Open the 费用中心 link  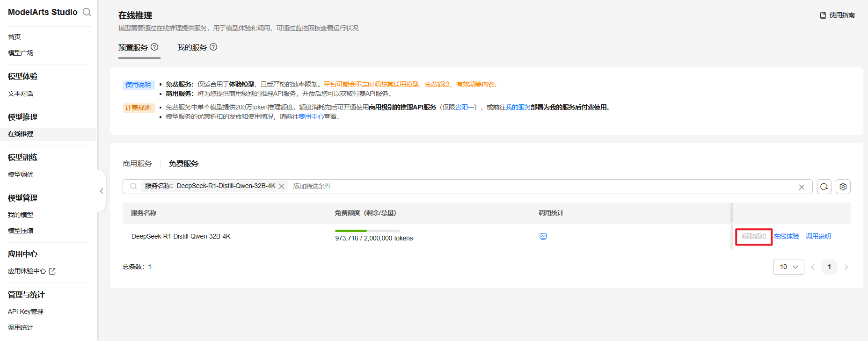[311, 116]
